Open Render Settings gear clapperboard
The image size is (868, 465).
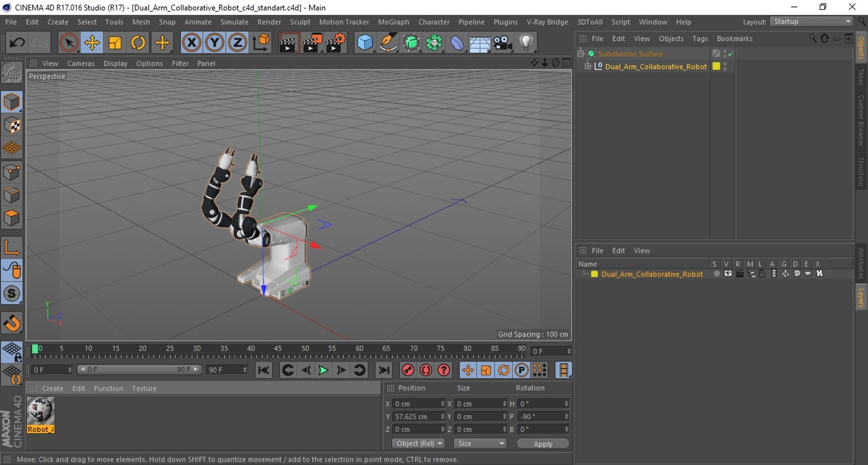[336, 43]
